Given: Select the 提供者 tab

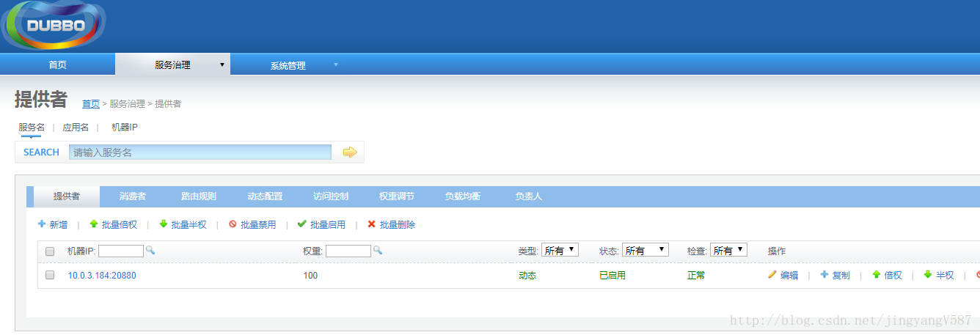Looking at the screenshot, I should 67,196.
